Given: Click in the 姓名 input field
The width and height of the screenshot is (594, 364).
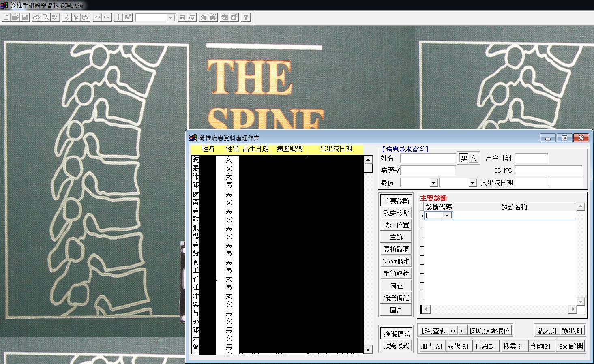Looking at the screenshot, I should click(x=428, y=158).
